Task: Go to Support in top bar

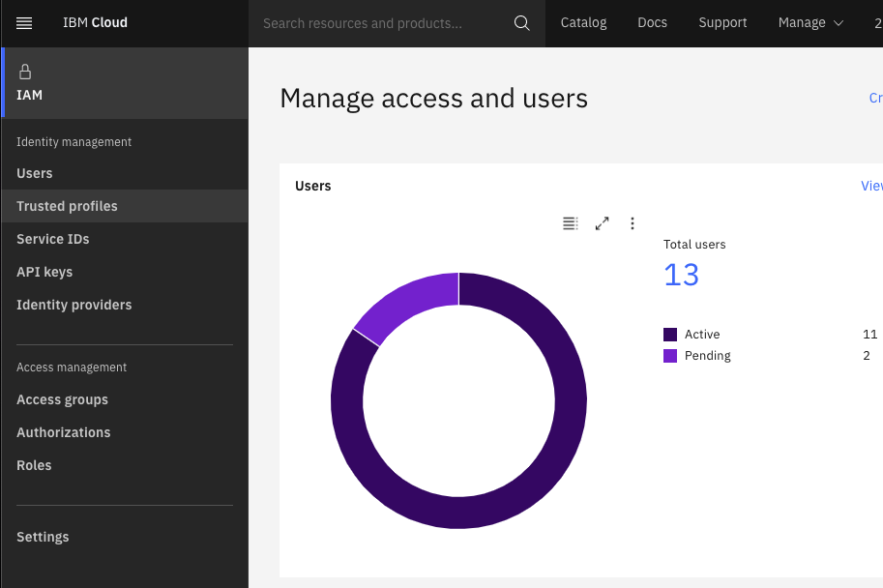Action: click(x=722, y=23)
